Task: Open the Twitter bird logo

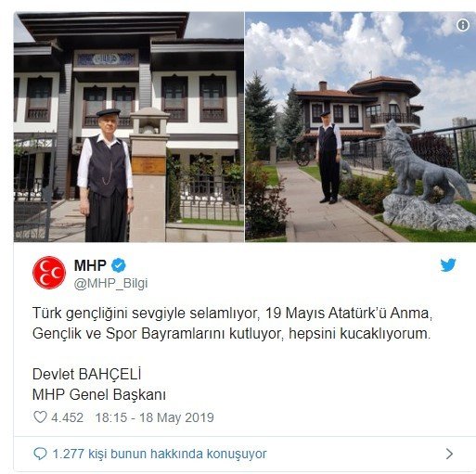Action: 448,265
